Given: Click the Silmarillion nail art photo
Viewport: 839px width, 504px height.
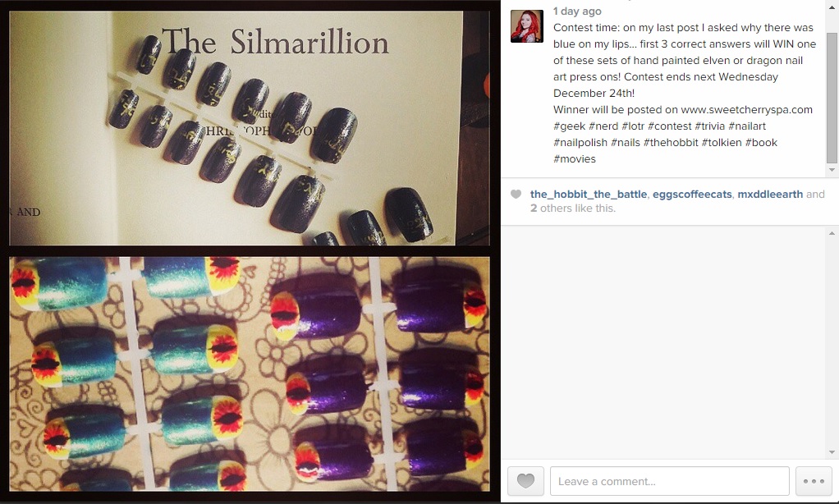Looking at the screenshot, I should click(x=250, y=128).
